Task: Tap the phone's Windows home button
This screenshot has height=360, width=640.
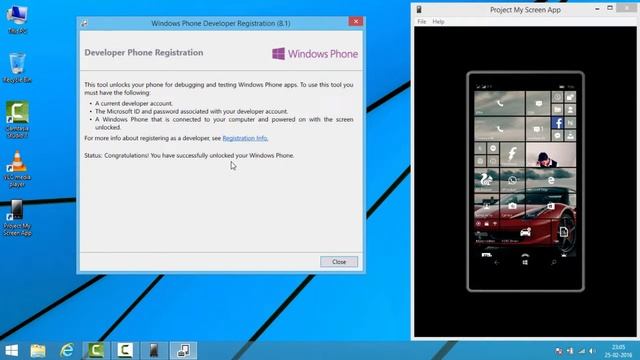Action: 525,262
